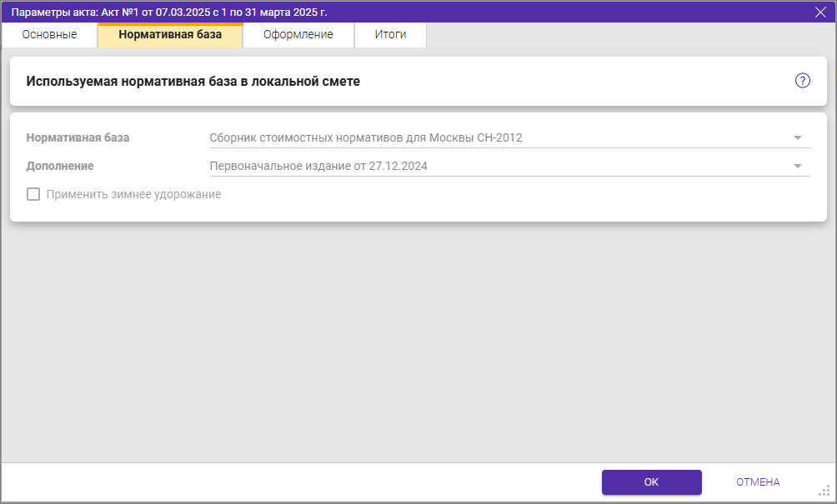Screen dimensions: 837x504
Task: Click the 'Используемая нормативная база' section header
Action: click(x=193, y=82)
